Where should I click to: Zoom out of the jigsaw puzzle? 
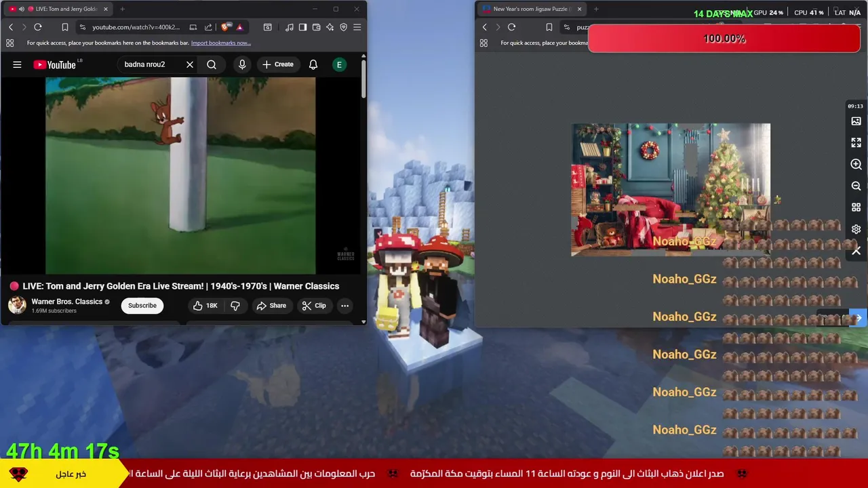[856, 186]
